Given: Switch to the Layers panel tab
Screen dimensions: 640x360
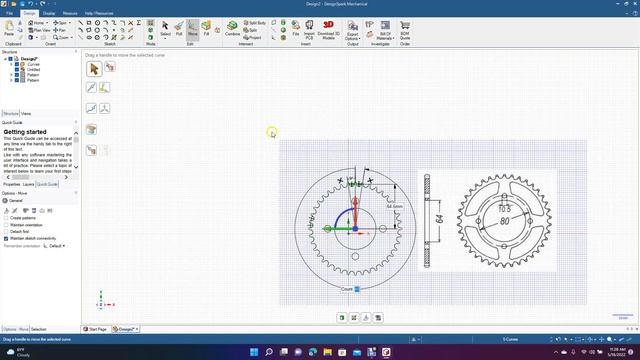Looking at the screenshot, I should [x=28, y=184].
